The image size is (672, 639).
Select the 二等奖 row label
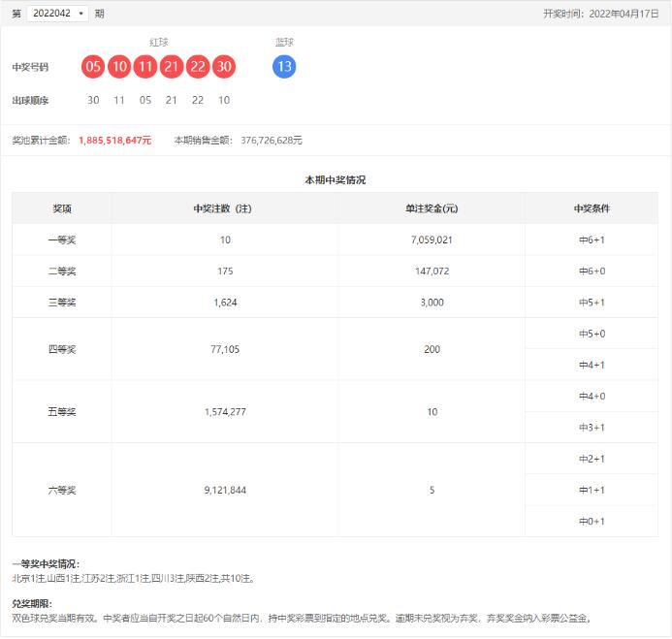pos(62,272)
